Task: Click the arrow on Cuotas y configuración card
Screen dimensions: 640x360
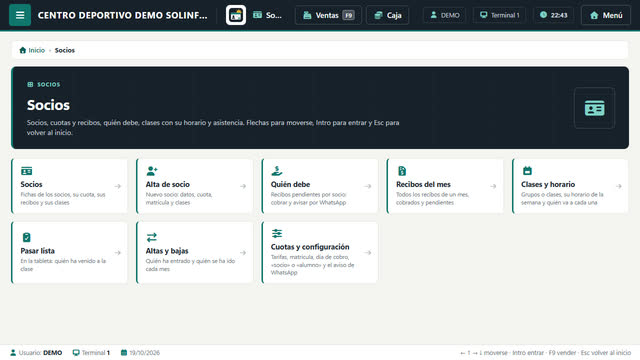Action: (x=368, y=253)
